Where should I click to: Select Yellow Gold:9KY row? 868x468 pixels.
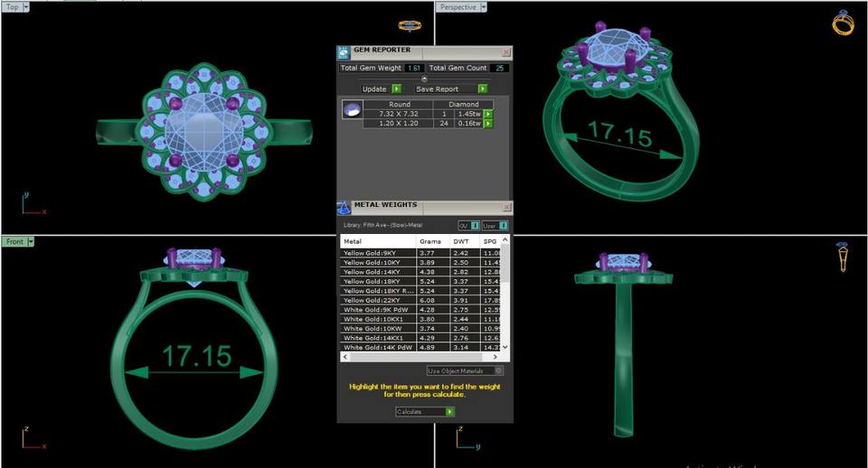420,253
